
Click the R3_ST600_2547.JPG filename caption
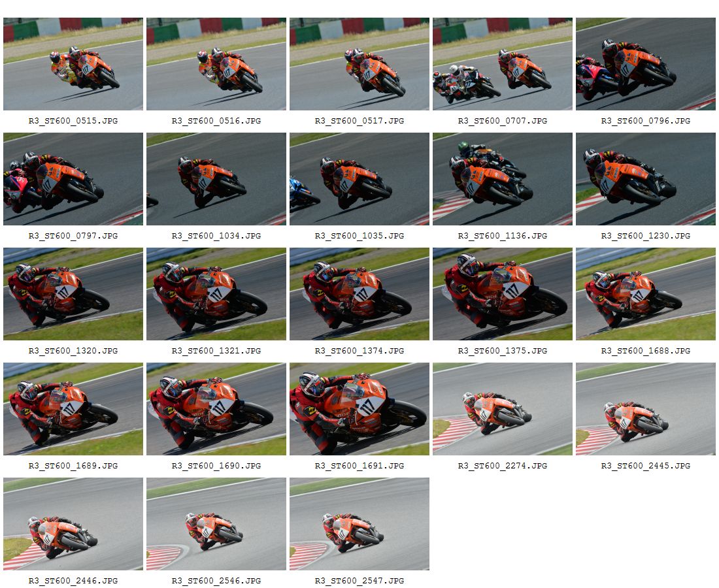[359, 581]
